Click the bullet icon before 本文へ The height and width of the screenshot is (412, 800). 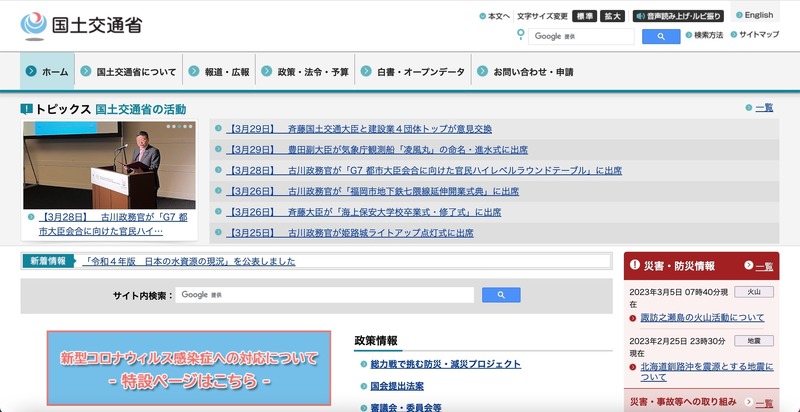point(482,16)
